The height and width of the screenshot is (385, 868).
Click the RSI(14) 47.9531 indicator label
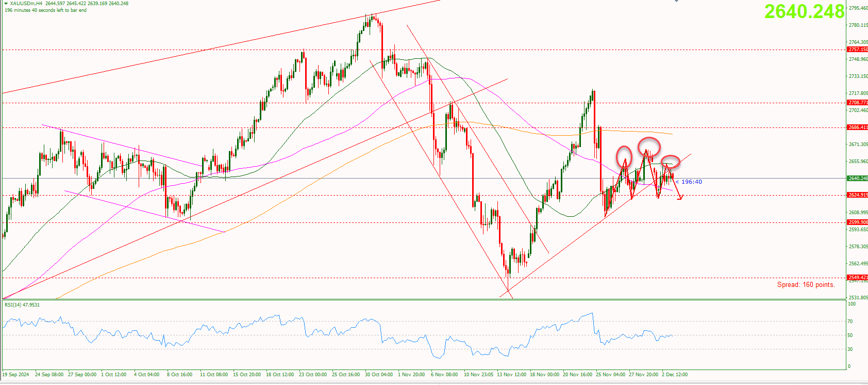[22, 305]
